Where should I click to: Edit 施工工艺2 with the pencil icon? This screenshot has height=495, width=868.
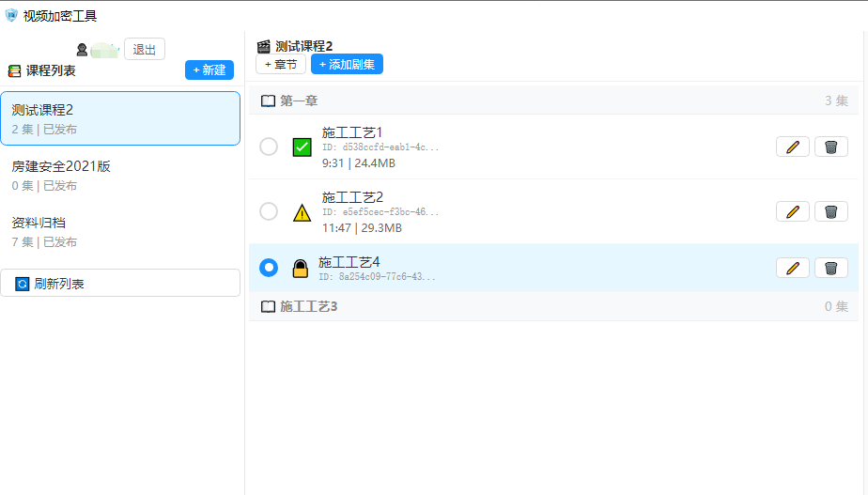793,211
